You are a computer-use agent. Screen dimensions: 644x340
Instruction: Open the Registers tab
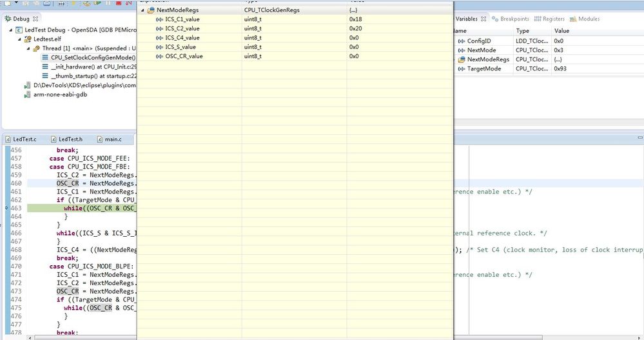coord(549,19)
